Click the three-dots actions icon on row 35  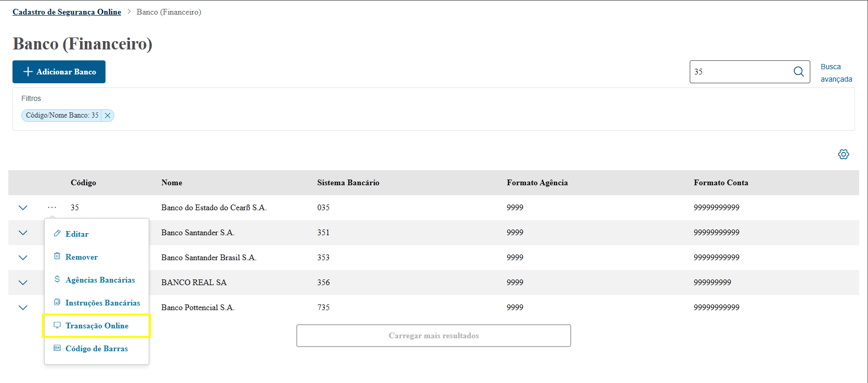click(52, 208)
